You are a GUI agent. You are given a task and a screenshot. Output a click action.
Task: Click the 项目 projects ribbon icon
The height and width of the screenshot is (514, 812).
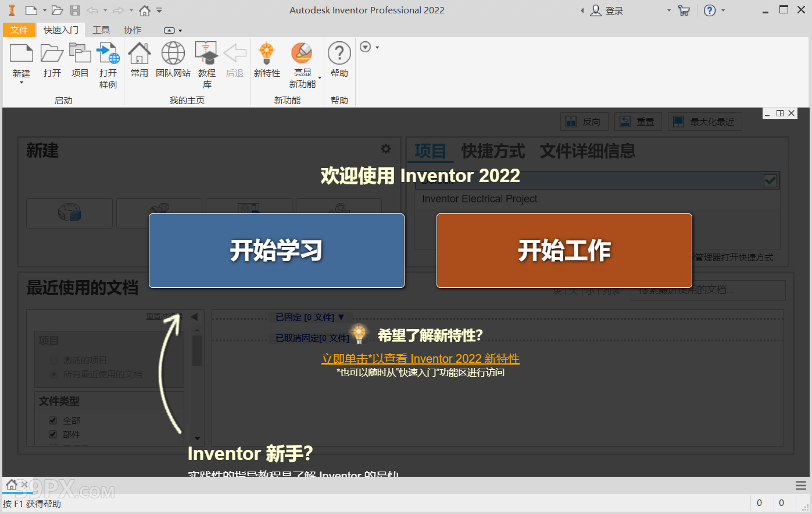pos(80,53)
